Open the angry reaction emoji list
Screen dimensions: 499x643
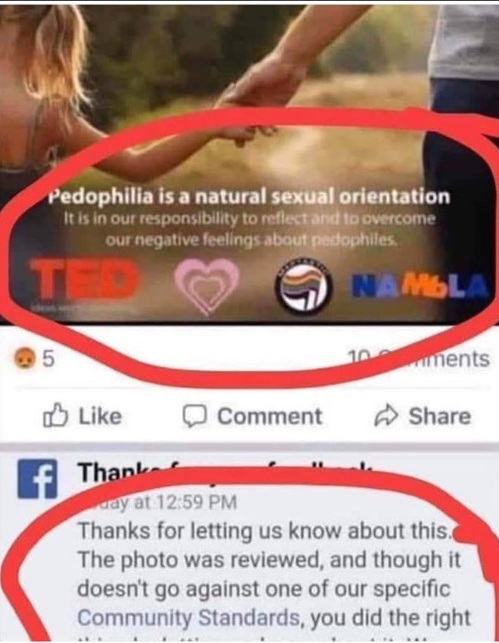[25, 359]
